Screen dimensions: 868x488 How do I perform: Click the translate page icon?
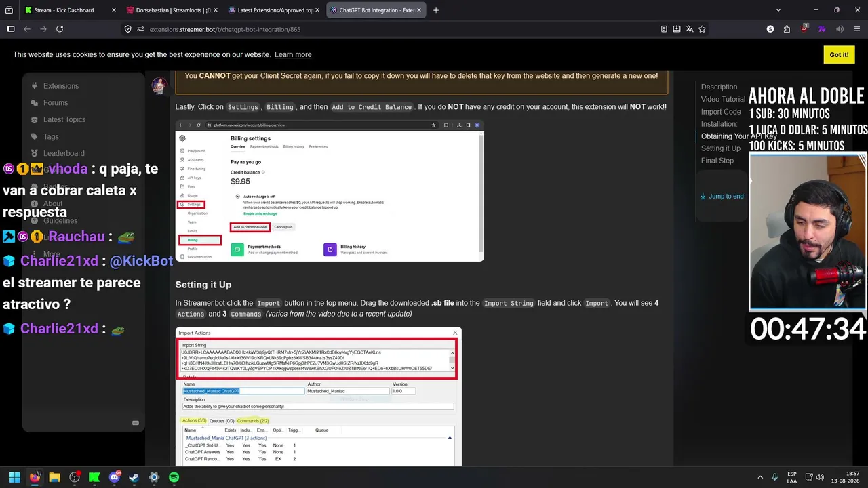pyautogui.click(x=690, y=29)
